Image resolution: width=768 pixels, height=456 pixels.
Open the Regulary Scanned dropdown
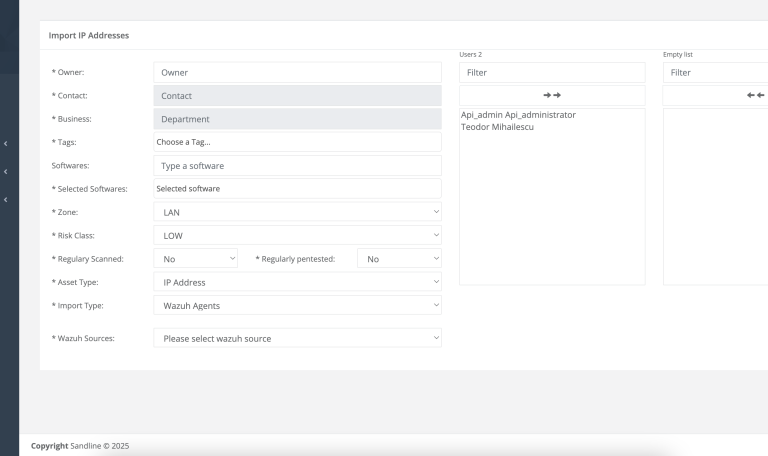click(195, 259)
